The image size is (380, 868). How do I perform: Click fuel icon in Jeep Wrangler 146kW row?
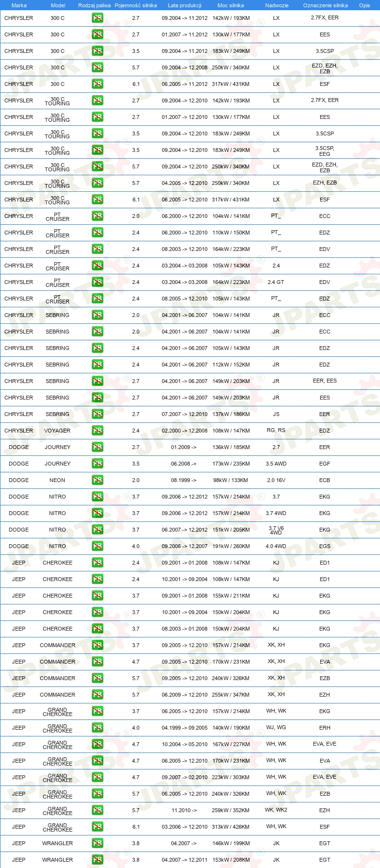[x=97, y=843]
